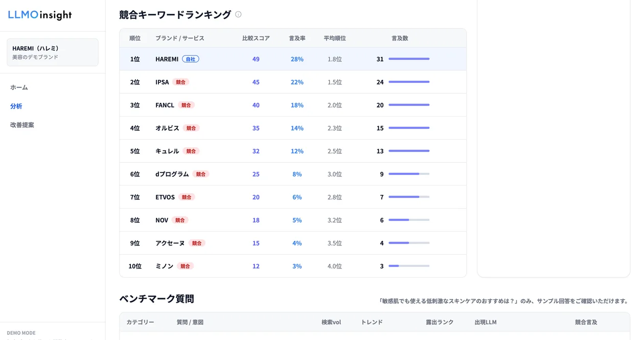This screenshot has width=644, height=340.
Task: Open the 改善提案 menu item
Action: [x=22, y=125]
